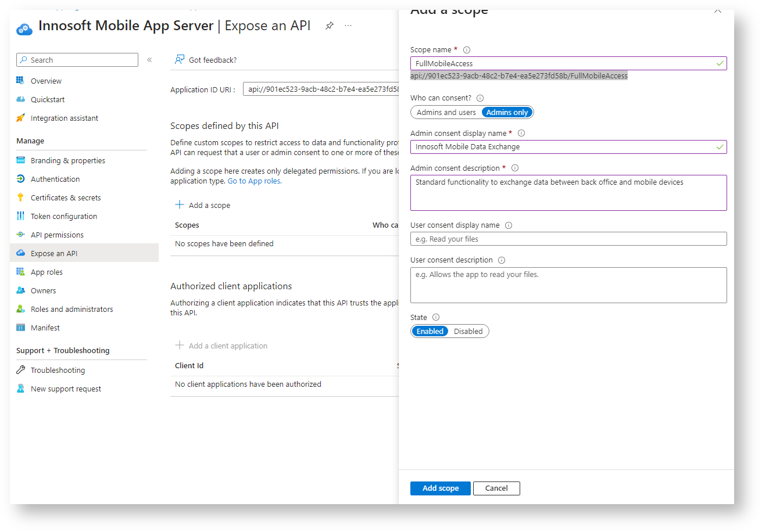Screen dimensions: 762x532
Task: Click the Cancel button
Action: point(496,488)
